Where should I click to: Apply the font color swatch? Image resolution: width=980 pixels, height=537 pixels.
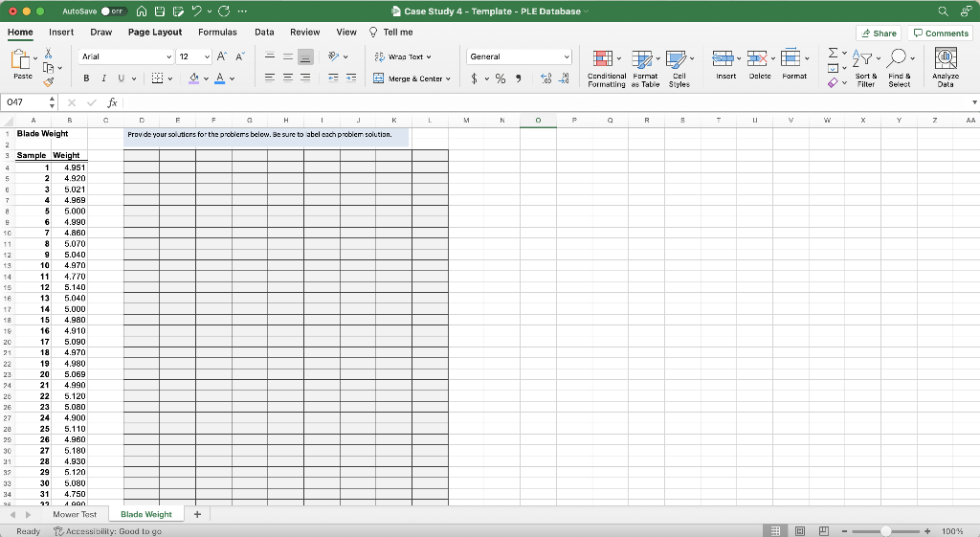[219, 78]
